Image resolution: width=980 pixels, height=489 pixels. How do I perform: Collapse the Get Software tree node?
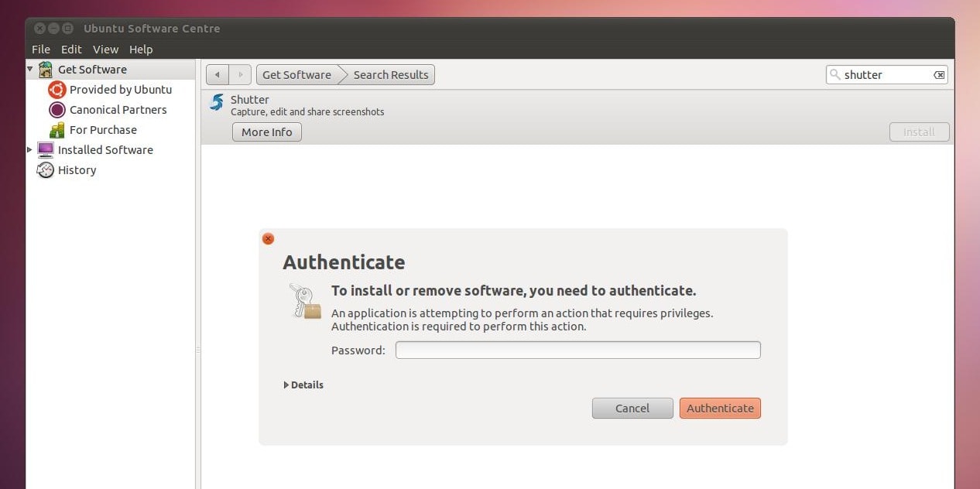[30, 69]
